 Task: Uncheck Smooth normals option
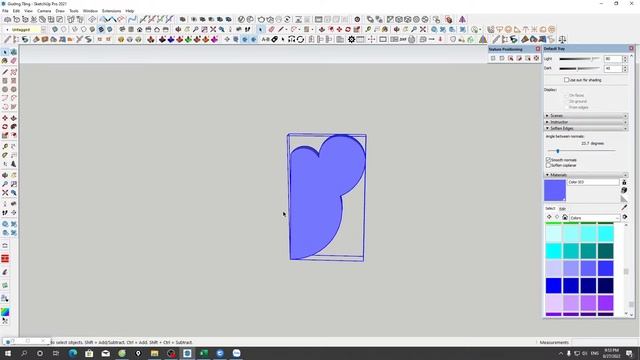click(x=548, y=160)
